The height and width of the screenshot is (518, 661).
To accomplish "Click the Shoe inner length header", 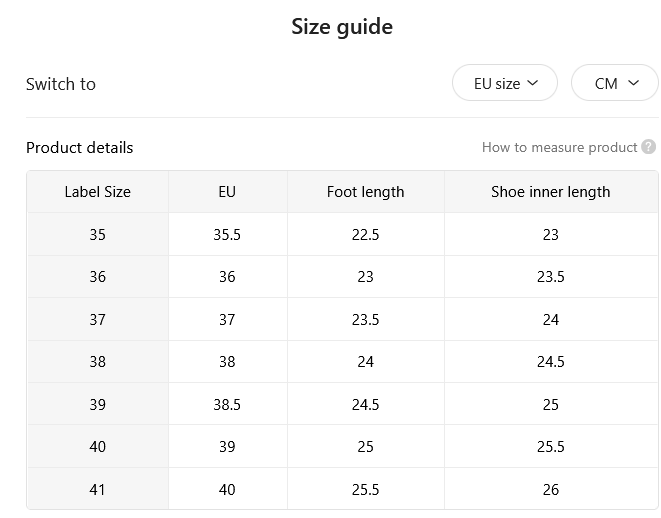I will tap(551, 192).
